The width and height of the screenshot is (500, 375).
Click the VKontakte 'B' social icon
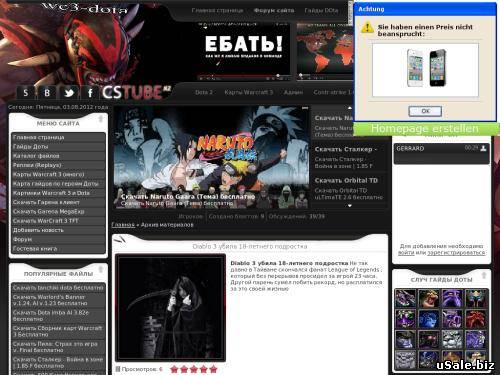point(47,92)
